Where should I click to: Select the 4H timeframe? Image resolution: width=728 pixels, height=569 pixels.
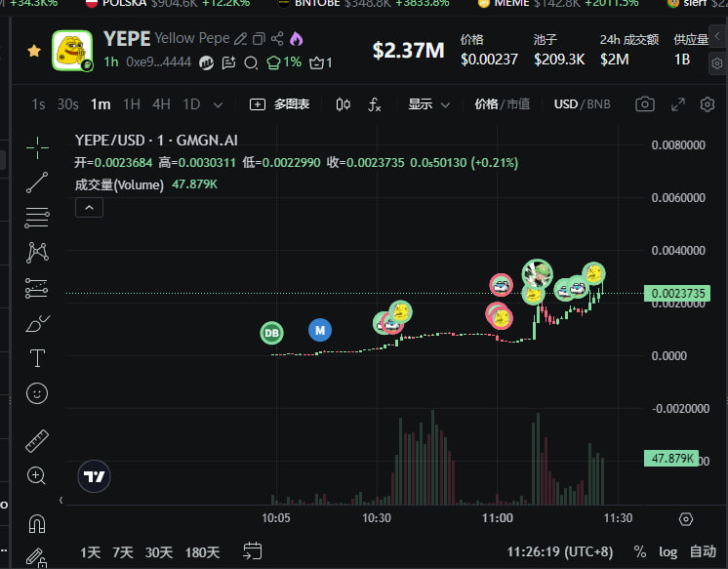(161, 104)
